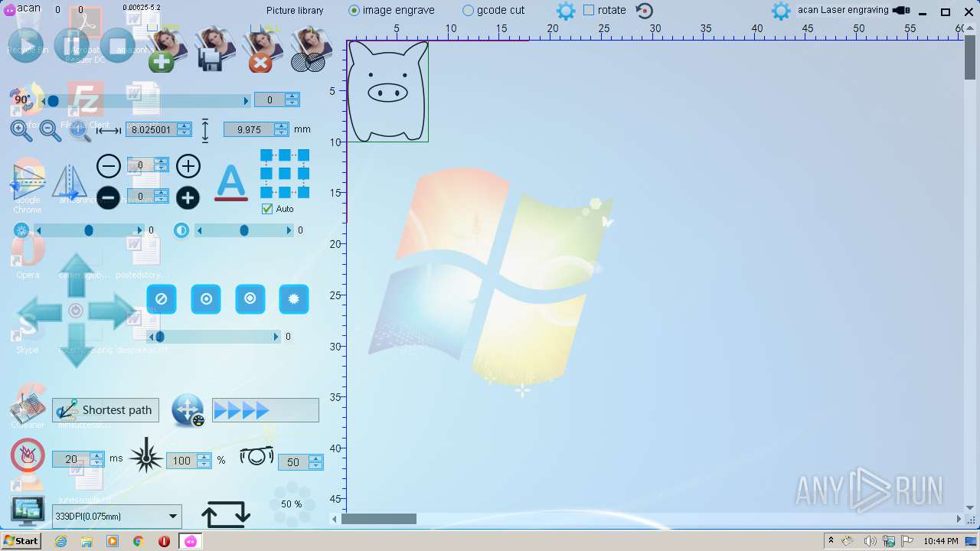Screen dimensions: 980x551
Task: Click the blue move-arrows globe icon
Action: [188, 411]
